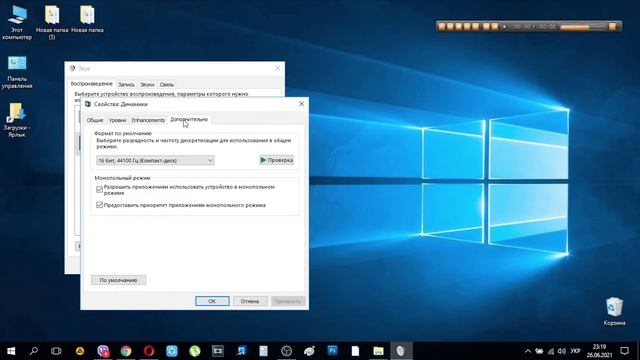The image size is (640, 360).
Task: Open Запись tab in the Звук window
Action: click(126, 84)
